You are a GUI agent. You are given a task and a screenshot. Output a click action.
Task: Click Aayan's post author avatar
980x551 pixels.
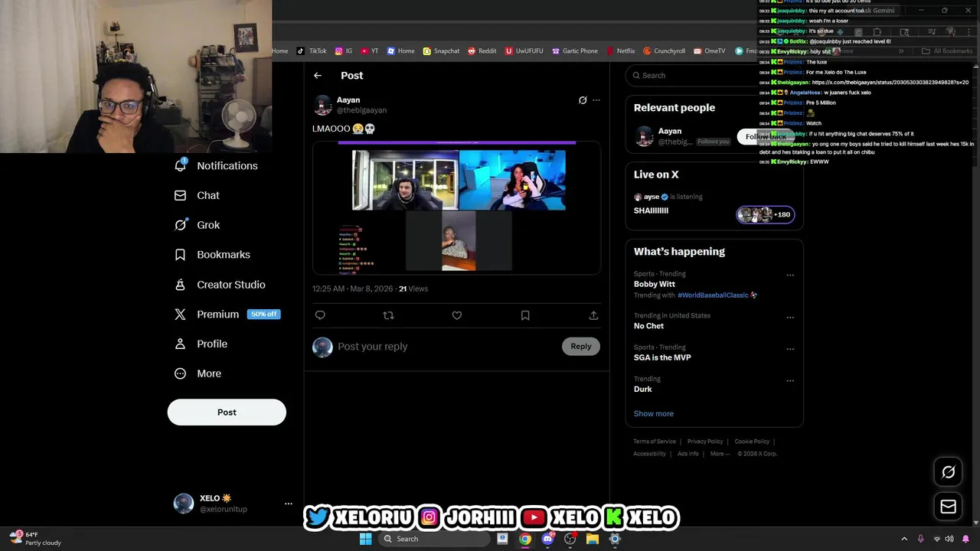pos(323,105)
